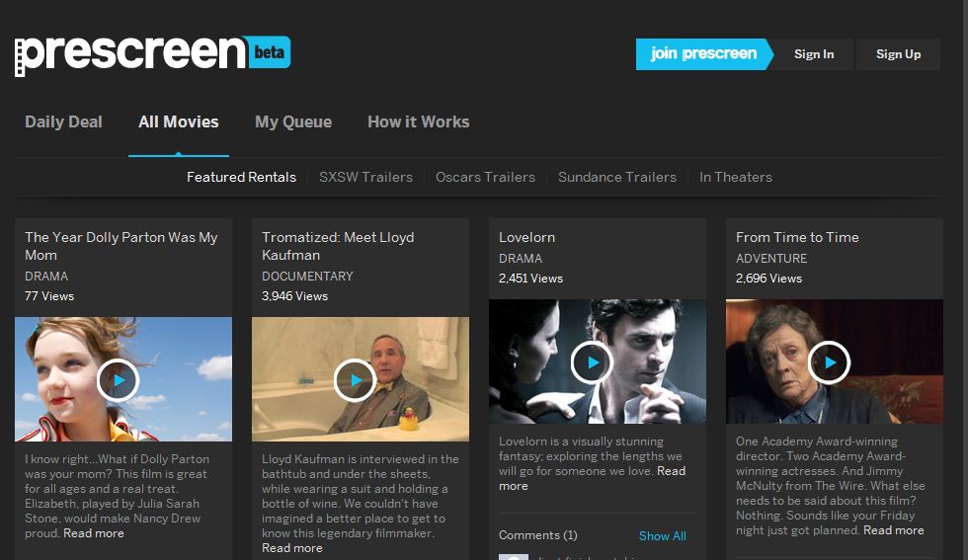The height and width of the screenshot is (560, 968).
Task: Show In Theaters listings
Action: 736,177
